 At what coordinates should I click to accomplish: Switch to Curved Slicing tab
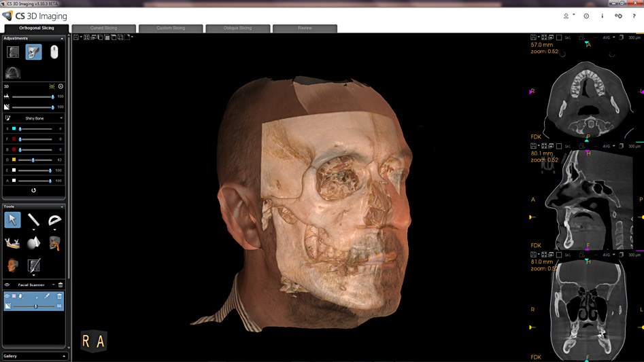pos(103,29)
